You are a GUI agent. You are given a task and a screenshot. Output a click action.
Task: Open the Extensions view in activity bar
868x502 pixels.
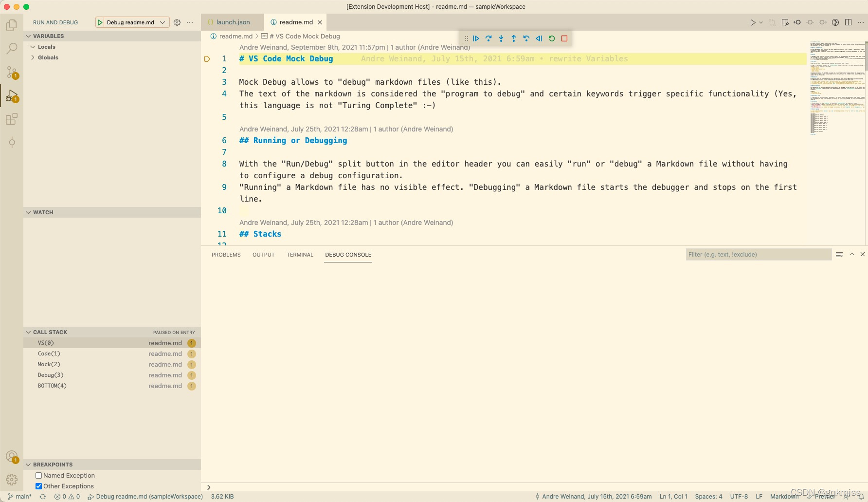click(12, 119)
